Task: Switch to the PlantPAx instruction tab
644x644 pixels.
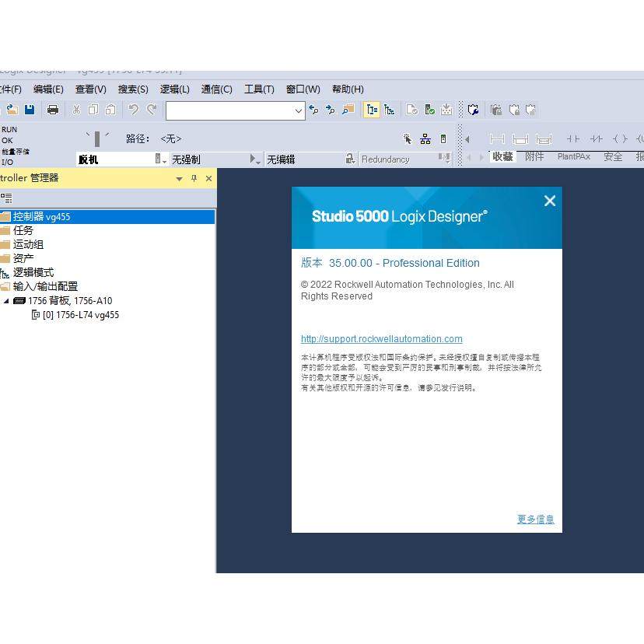Action: coord(574,156)
